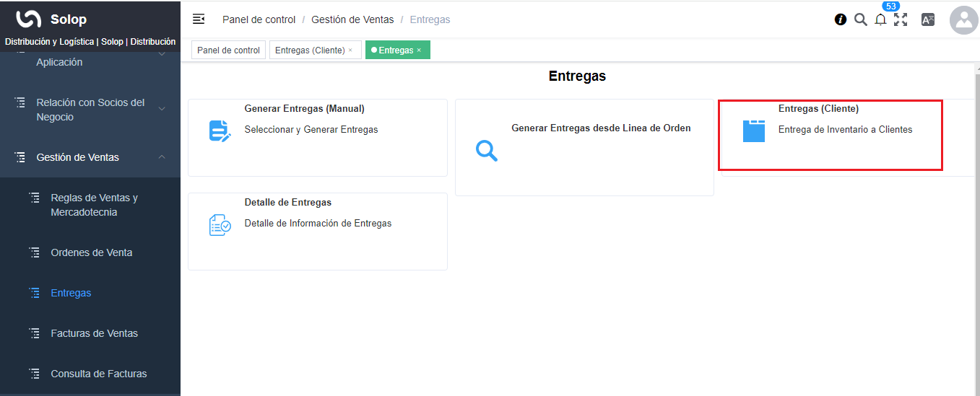Open Ordenes de Venta in sidebar
980x396 pixels.
pos(91,252)
